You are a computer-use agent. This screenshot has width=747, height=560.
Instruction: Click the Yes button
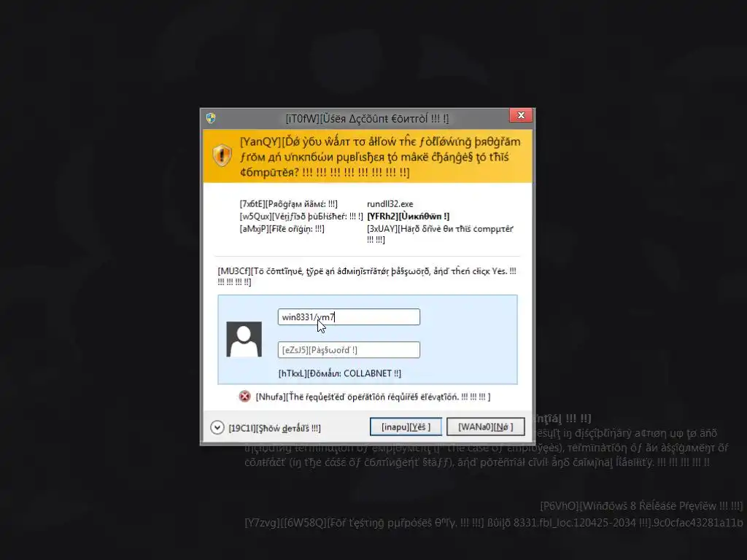406,427
